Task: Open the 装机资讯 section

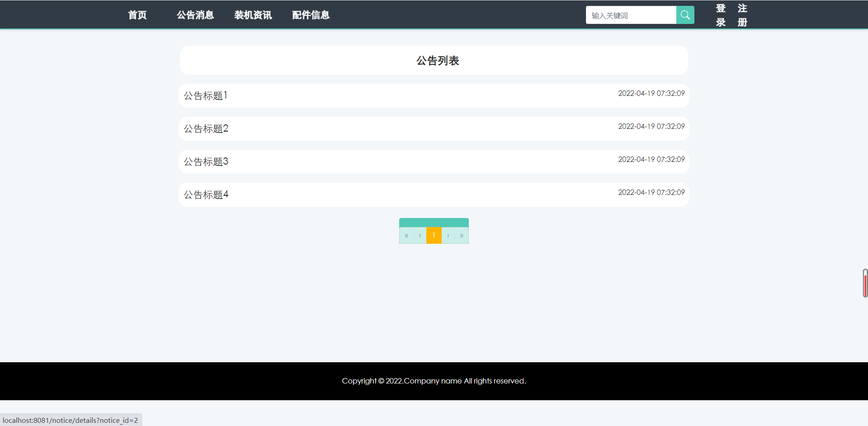Action: pos(253,15)
